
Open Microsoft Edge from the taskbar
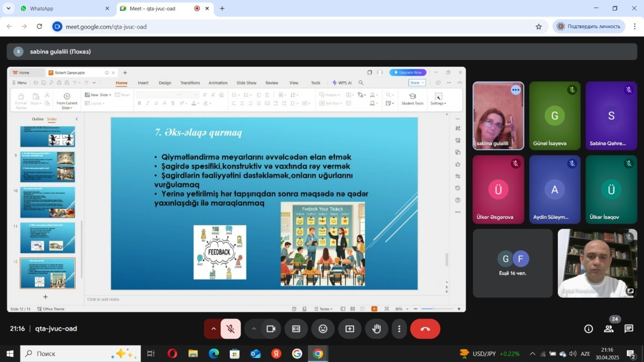point(214,354)
